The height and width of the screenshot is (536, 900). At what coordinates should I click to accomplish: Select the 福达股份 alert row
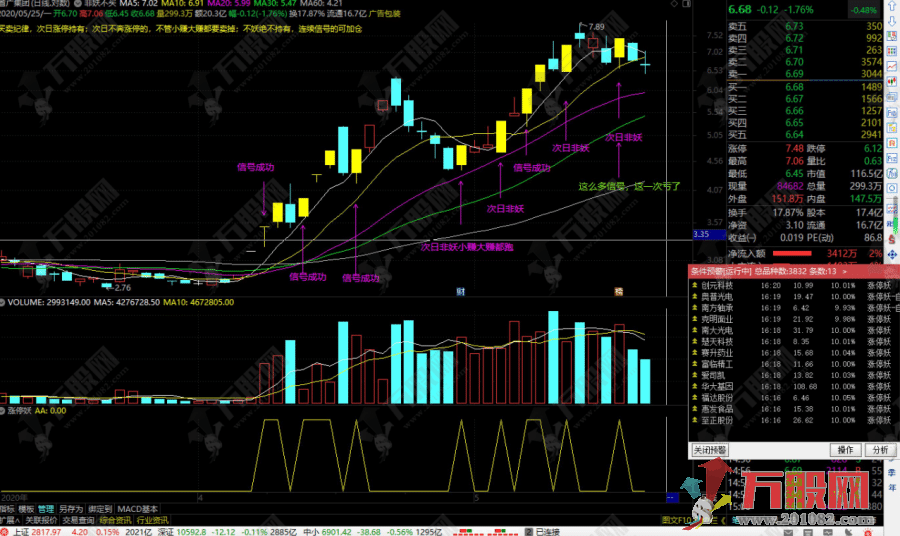pyautogui.click(x=794, y=398)
